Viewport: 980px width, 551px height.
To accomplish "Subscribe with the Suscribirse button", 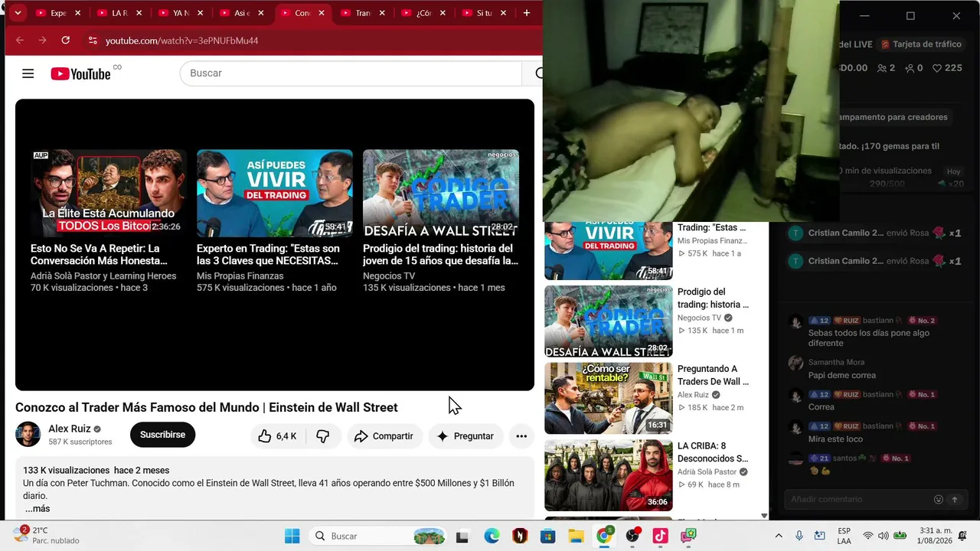I will (x=162, y=435).
